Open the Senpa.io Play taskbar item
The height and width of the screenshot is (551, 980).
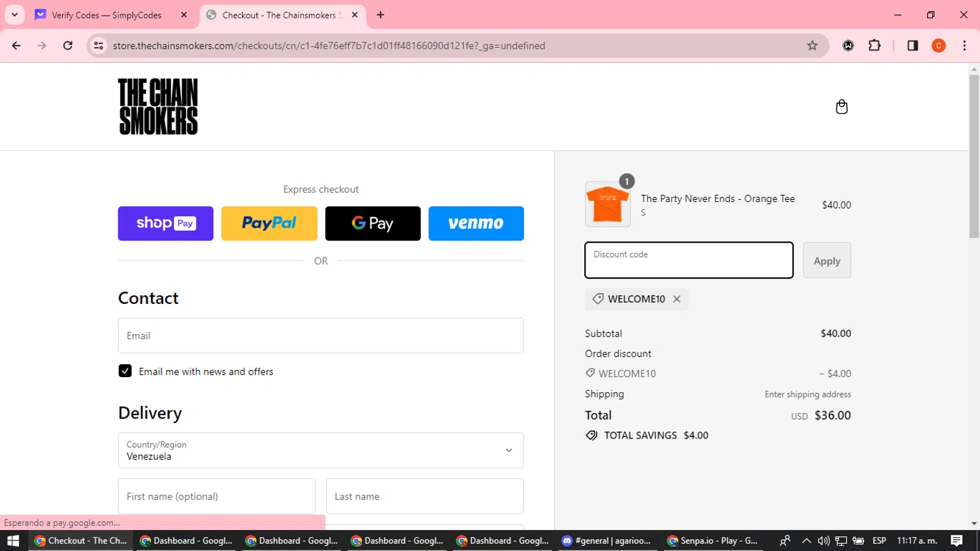[x=712, y=541]
